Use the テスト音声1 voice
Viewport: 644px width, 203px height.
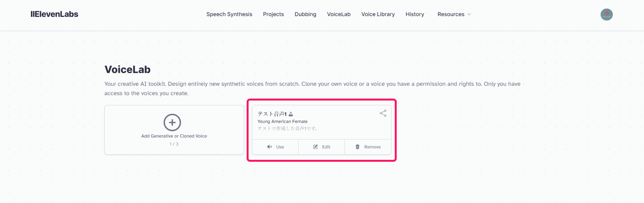point(275,147)
